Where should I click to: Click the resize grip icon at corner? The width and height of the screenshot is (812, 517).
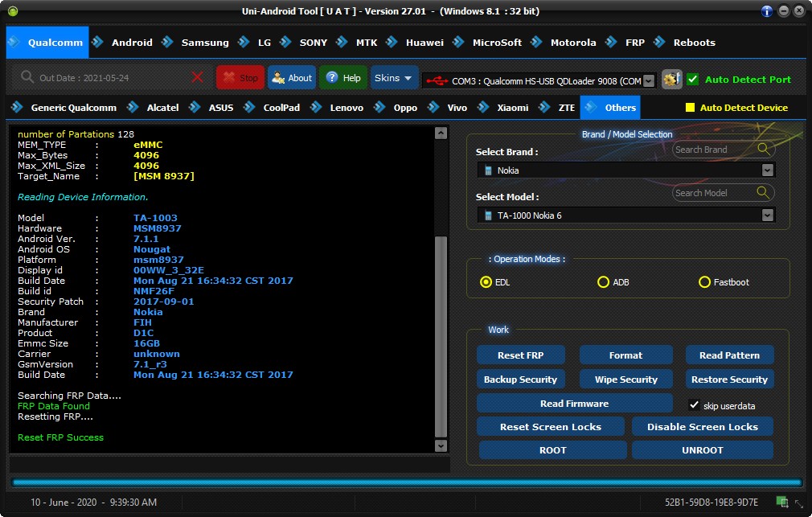(x=799, y=503)
